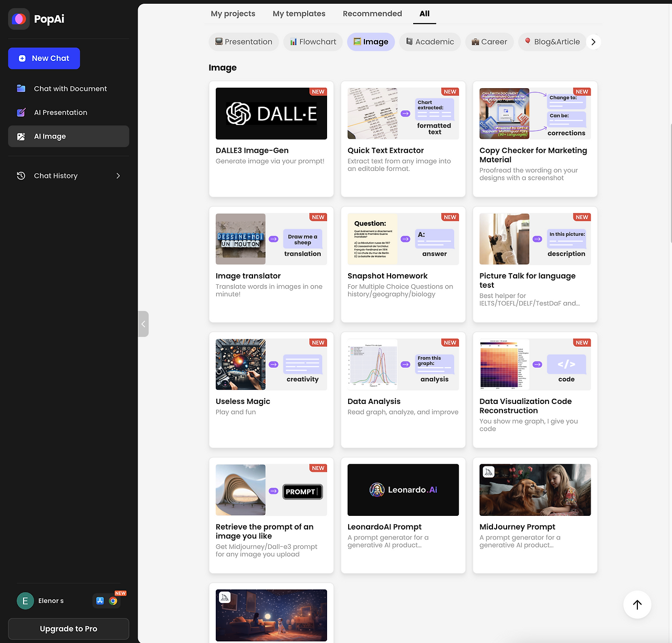Click the 'MidJourney Prompt' card title
This screenshot has width=672, height=643.
tap(517, 527)
